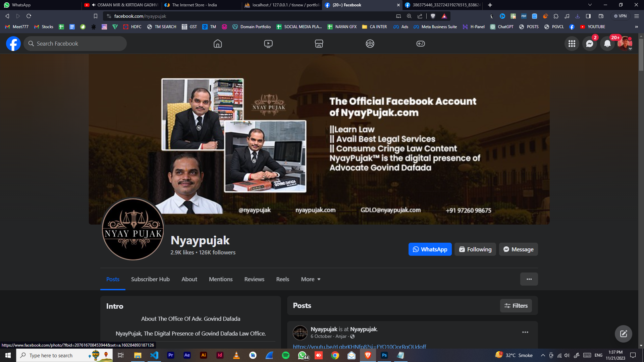Switch to the OSMAN MIR YouTube tab
Image resolution: width=644 pixels, height=362 pixels.
121,5
